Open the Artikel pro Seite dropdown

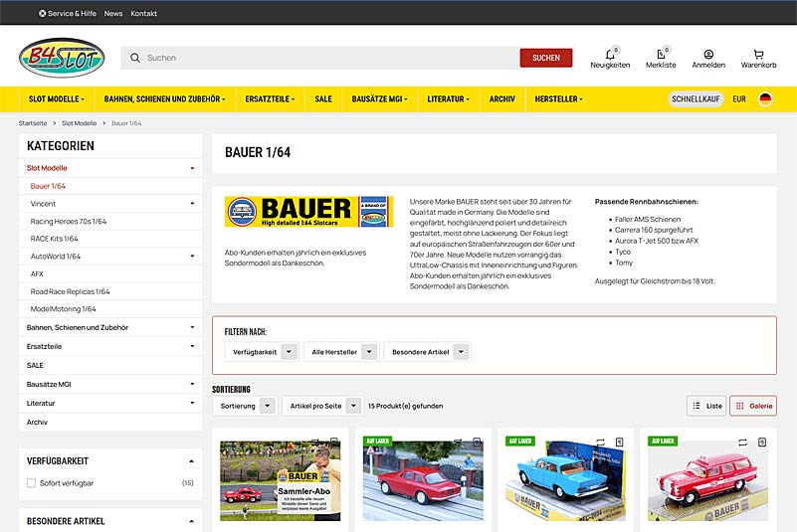point(322,406)
